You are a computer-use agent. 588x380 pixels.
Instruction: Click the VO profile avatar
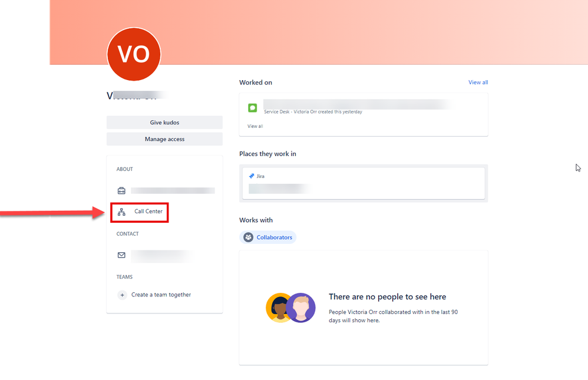[134, 54]
